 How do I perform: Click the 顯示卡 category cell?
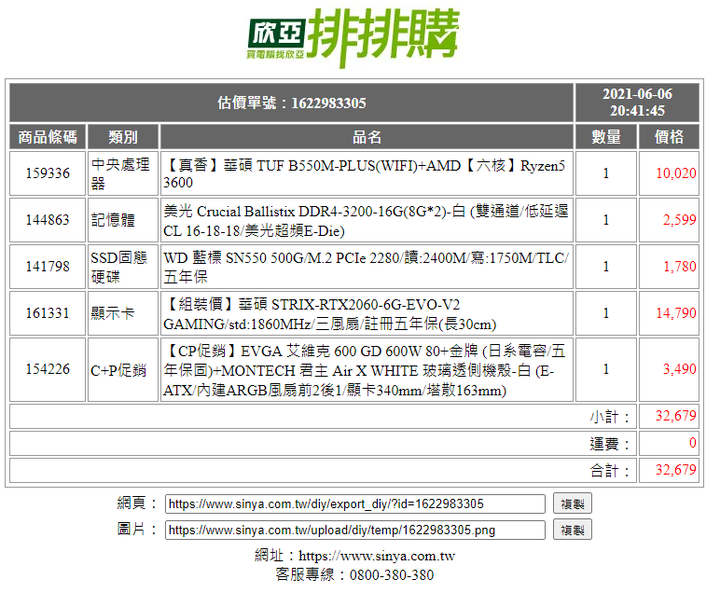123,313
